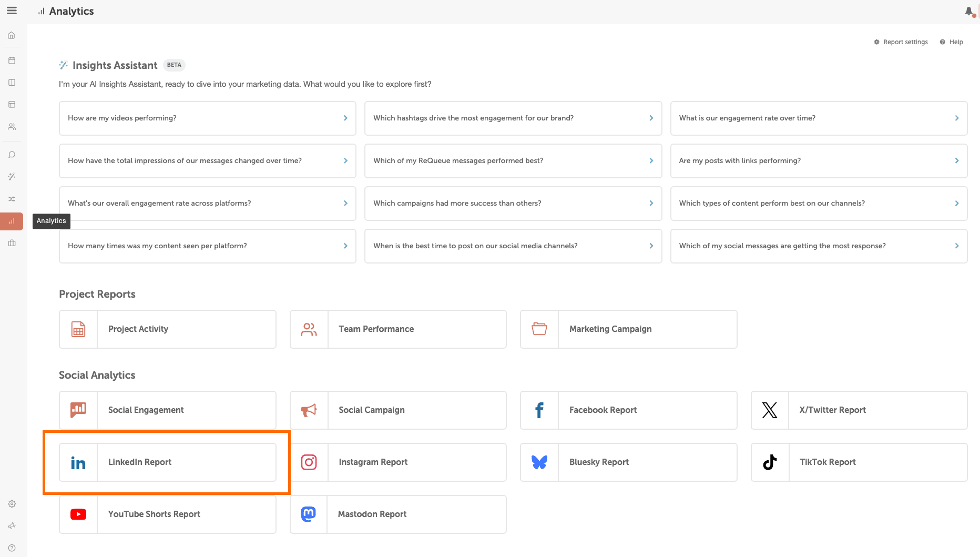Expand chevron for 'How are my videos performing?'
The image size is (980, 557).
pyautogui.click(x=345, y=118)
